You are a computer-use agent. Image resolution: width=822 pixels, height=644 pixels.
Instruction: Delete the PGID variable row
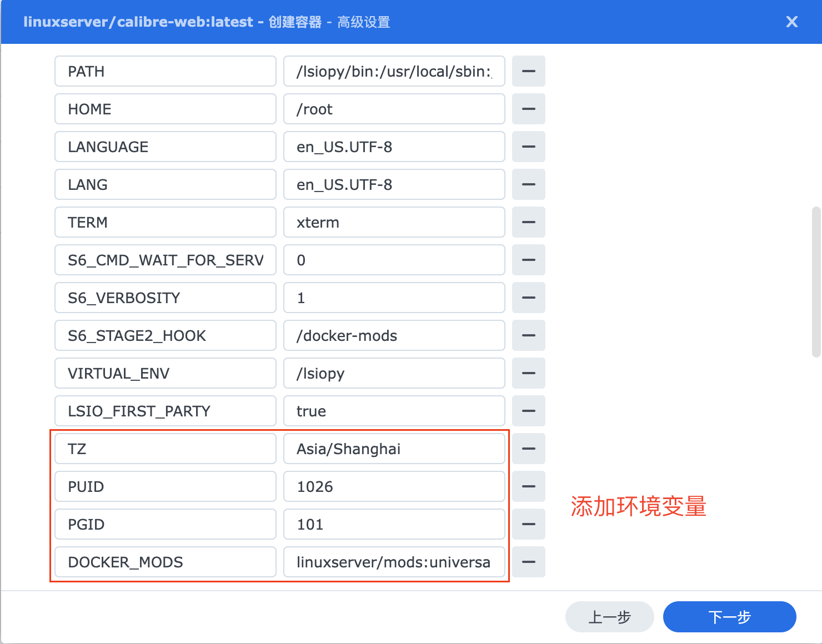[529, 524]
